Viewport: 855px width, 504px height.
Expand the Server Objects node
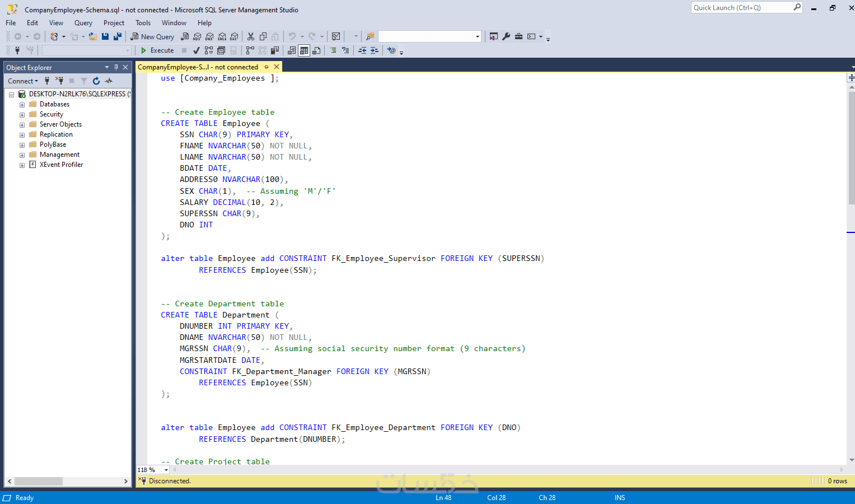pos(22,125)
